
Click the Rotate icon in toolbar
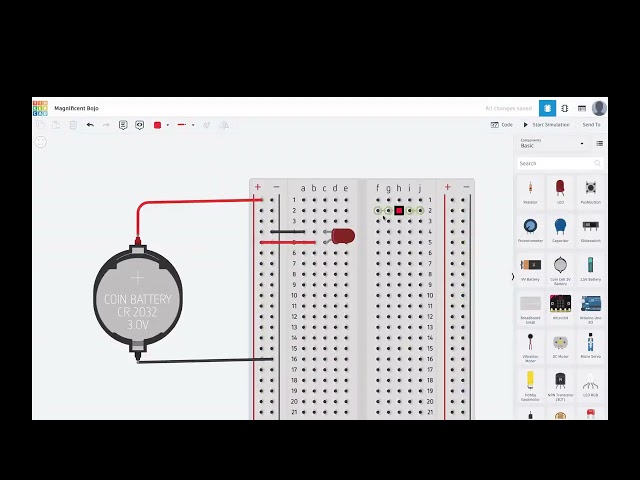pos(207,125)
